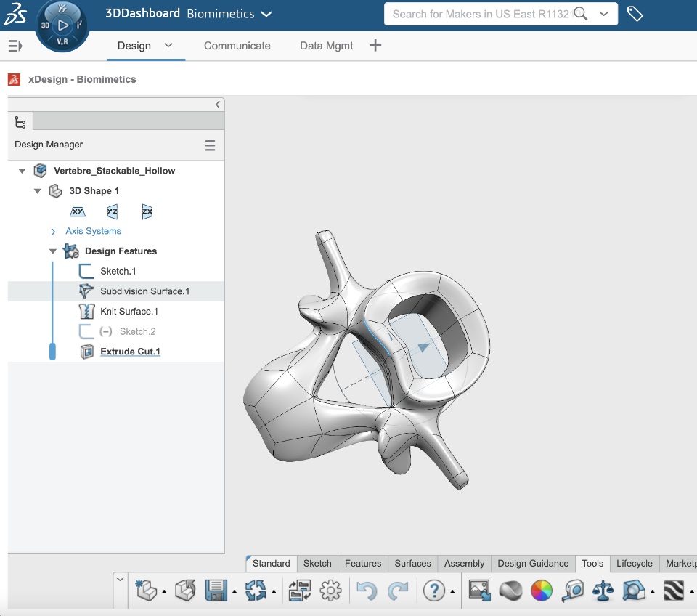Click the mass properties scales icon
The width and height of the screenshot is (697, 616).
click(x=603, y=591)
